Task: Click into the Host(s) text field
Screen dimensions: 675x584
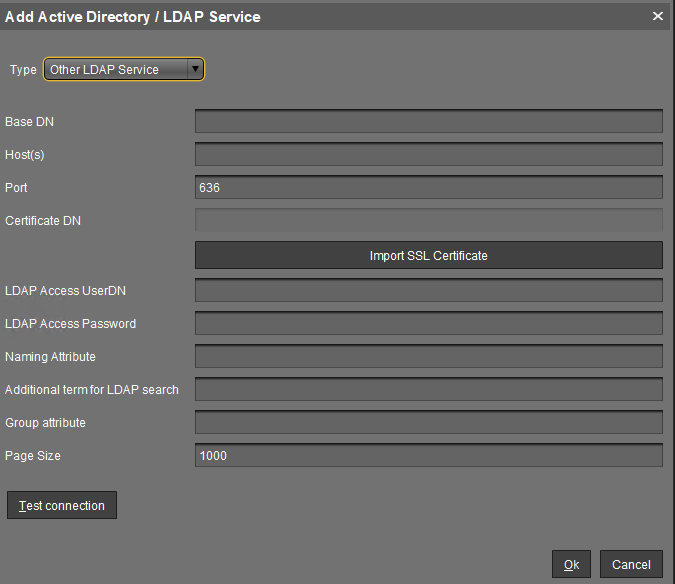Action: tap(428, 155)
